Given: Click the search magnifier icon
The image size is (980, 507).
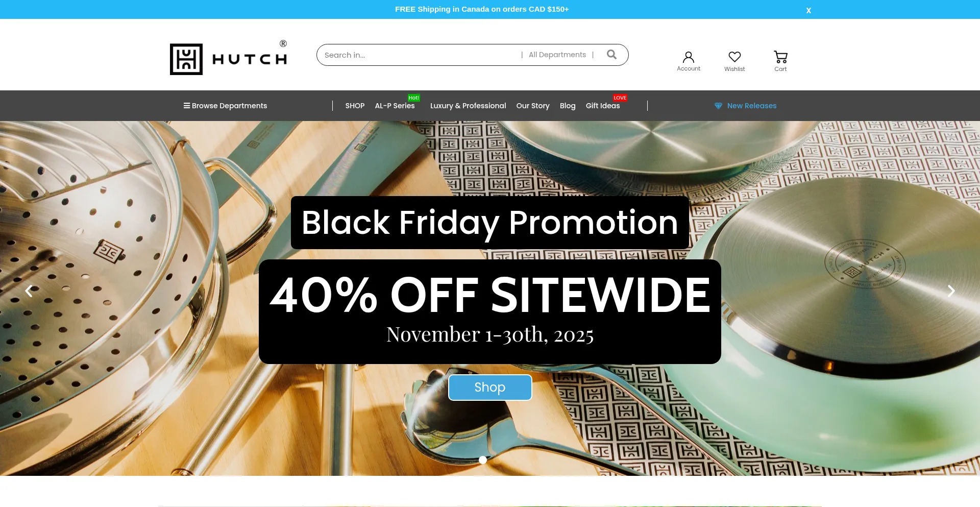Looking at the screenshot, I should [611, 55].
